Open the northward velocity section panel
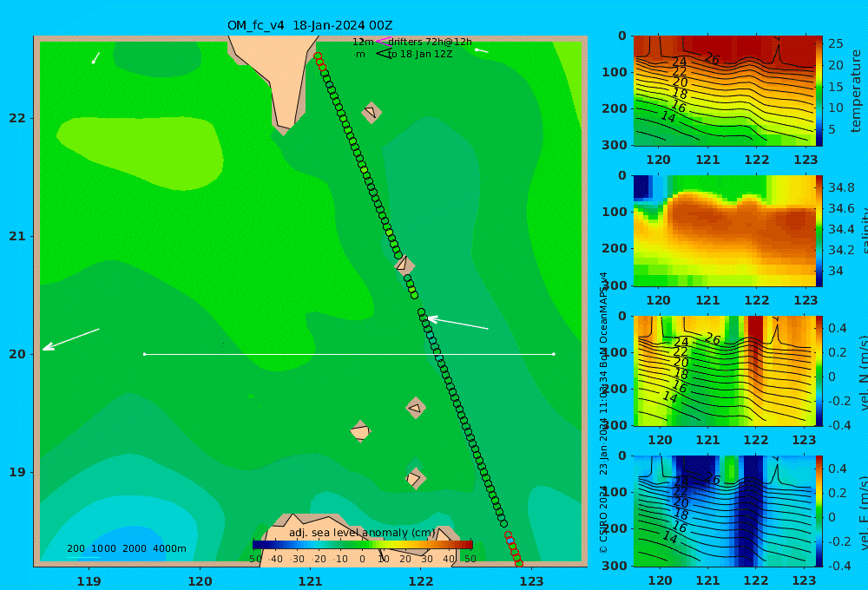The image size is (868, 590). pyautogui.click(x=724, y=370)
